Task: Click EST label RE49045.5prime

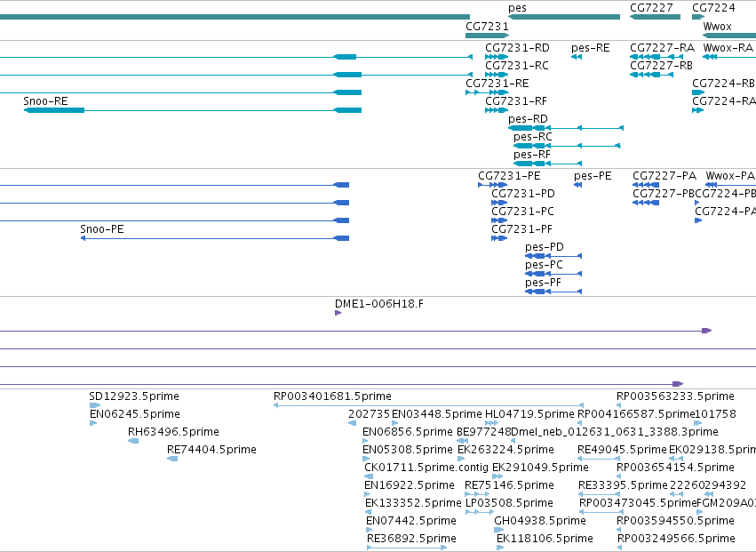Action: coord(622,450)
